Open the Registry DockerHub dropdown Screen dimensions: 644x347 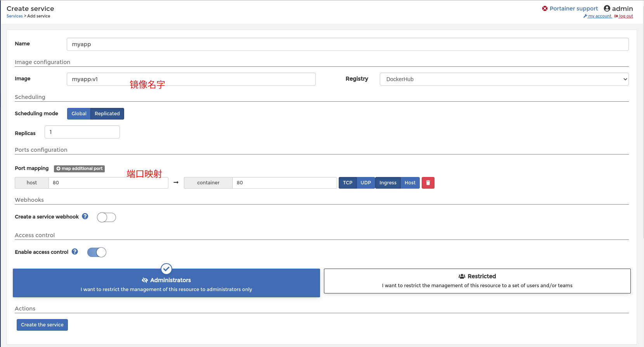pyautogui.click(x=504, y=79)
